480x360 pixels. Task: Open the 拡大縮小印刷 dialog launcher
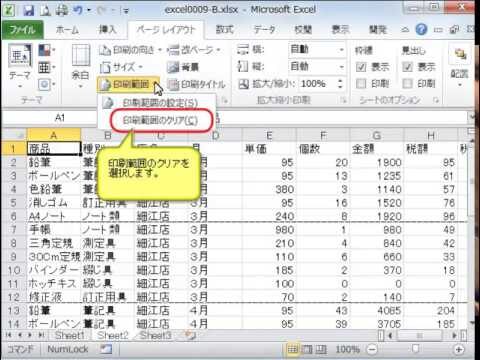tap(343, 100)
